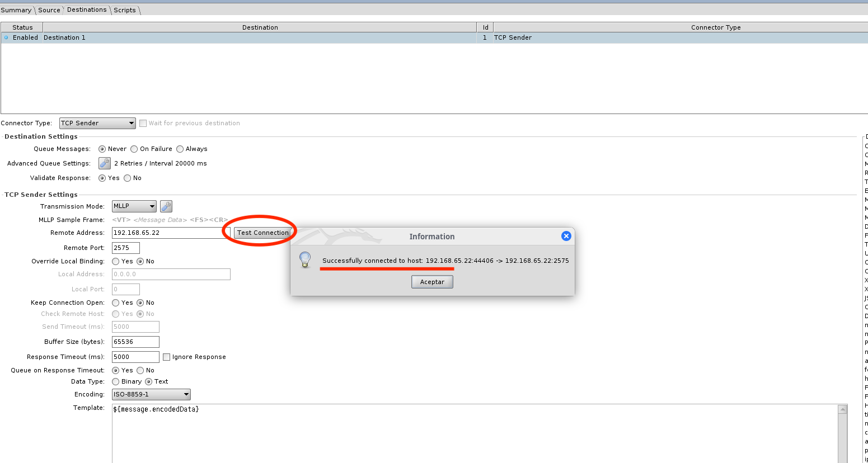868x463 pixels.
Task: Open Advanced Queue Settings wrench icon
Action: coord(105,163)
